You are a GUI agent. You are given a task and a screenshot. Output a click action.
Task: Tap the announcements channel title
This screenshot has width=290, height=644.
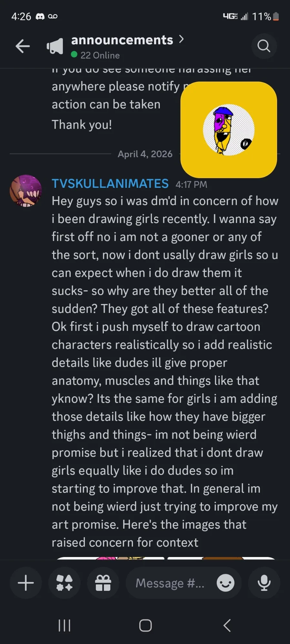[122, 40]
